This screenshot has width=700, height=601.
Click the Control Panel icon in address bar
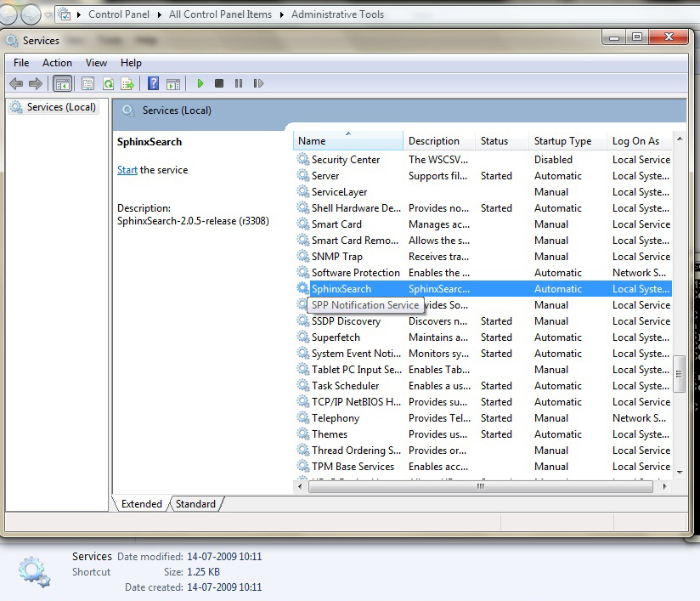click(65, 14)
